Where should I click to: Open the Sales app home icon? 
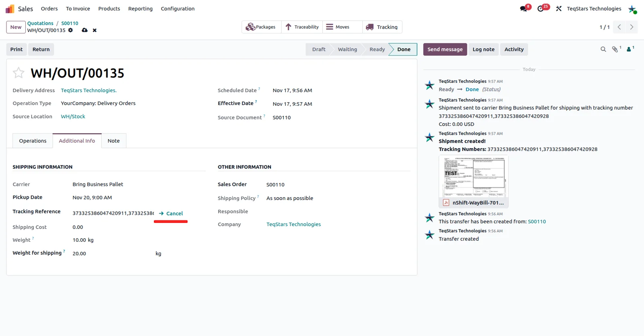point(10,9)
